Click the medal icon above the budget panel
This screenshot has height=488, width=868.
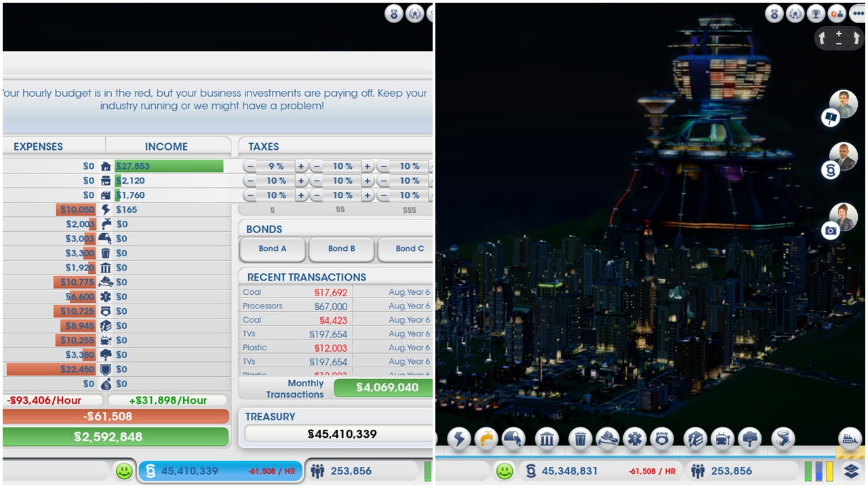point(394,13)
